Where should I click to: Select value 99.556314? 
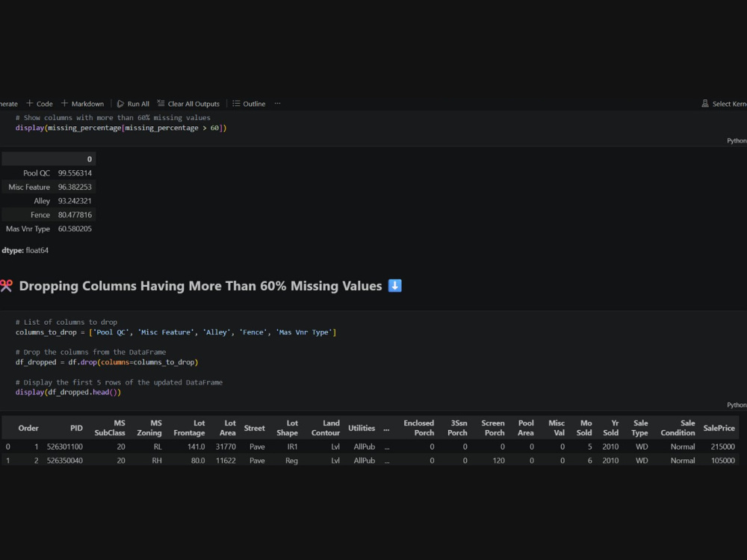(x=75, y=173)
